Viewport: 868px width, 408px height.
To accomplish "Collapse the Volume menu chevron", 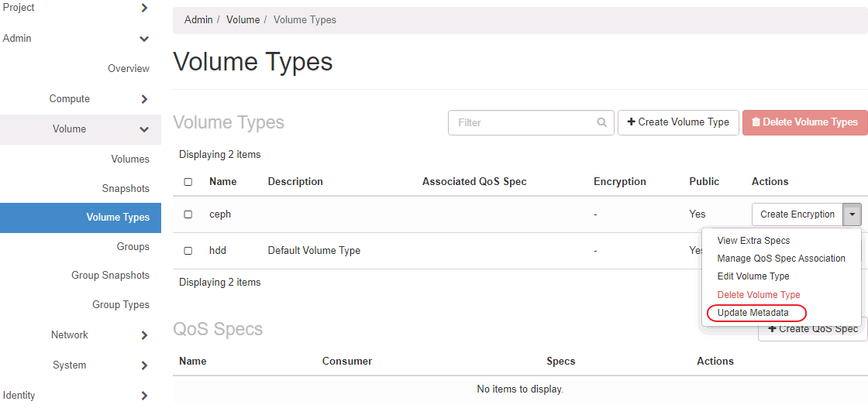I will (x=144, y=129).
